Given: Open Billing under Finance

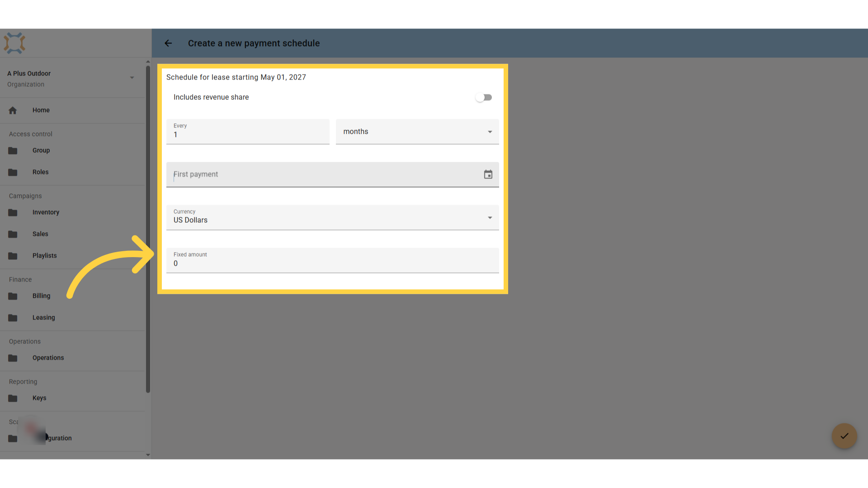Looking at the screenshot, I should coord(72,296).
